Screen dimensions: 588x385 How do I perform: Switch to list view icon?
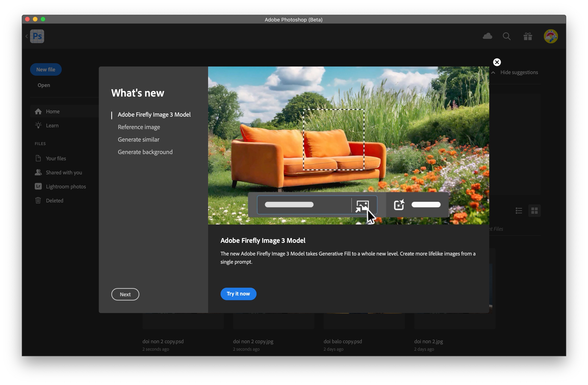(x=519, y=210)
